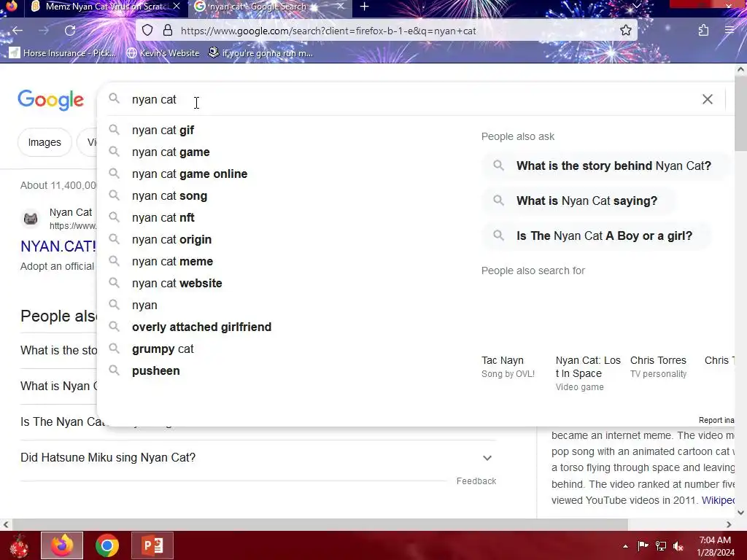The width and height of the screenshot is (747, 560).
Task: Report inappropriate predictions link
Action: pos(716,420)
